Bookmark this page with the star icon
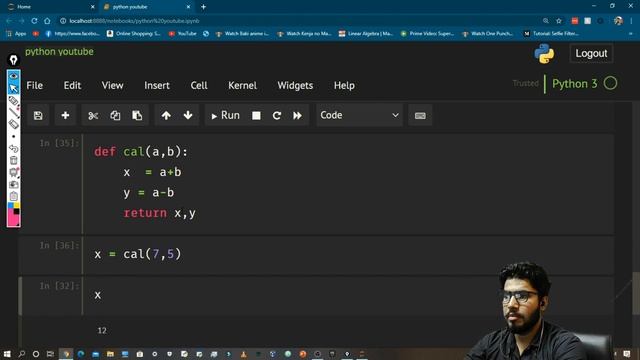The height and width of the screenshot is (360, 640). [559, 21]
